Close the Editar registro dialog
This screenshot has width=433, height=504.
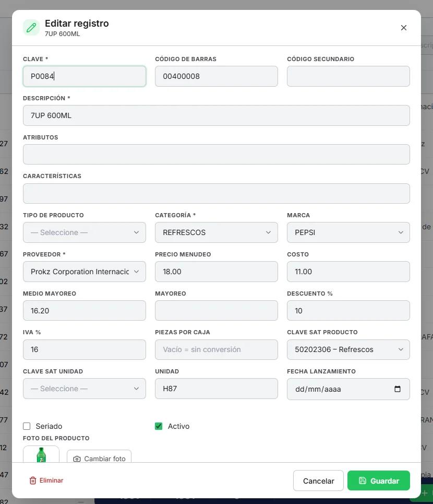pos(403,28)
